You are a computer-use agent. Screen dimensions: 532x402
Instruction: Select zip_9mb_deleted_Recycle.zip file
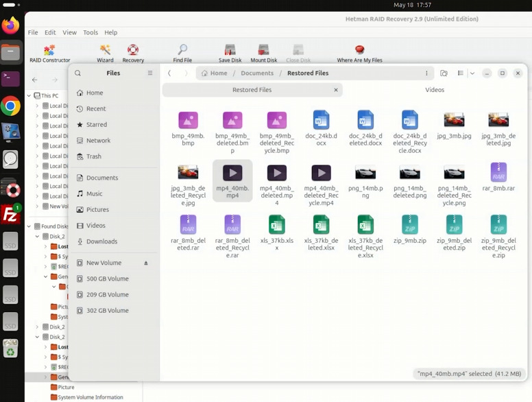pyautogui.click(x=498, y=236)
